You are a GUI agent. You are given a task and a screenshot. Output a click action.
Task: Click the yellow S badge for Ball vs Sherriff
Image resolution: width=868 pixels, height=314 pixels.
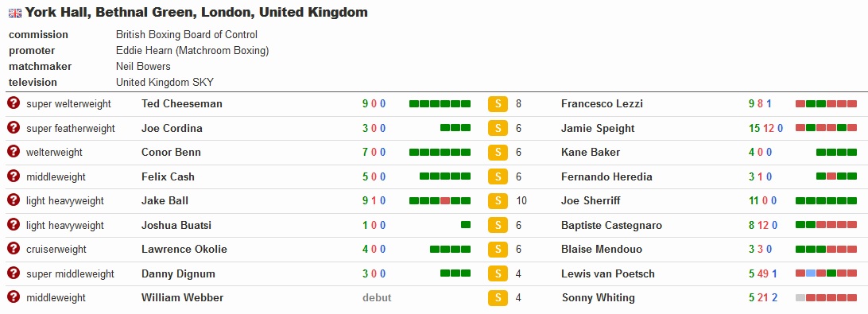point(498,201)
